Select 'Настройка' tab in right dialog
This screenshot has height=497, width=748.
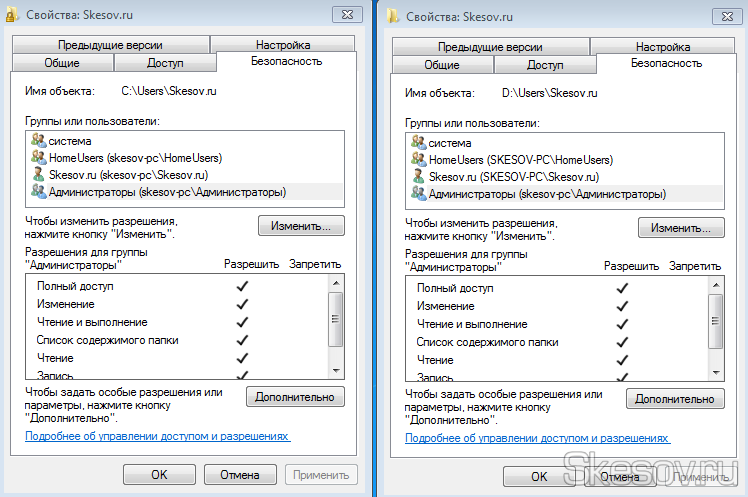(661, 46)
